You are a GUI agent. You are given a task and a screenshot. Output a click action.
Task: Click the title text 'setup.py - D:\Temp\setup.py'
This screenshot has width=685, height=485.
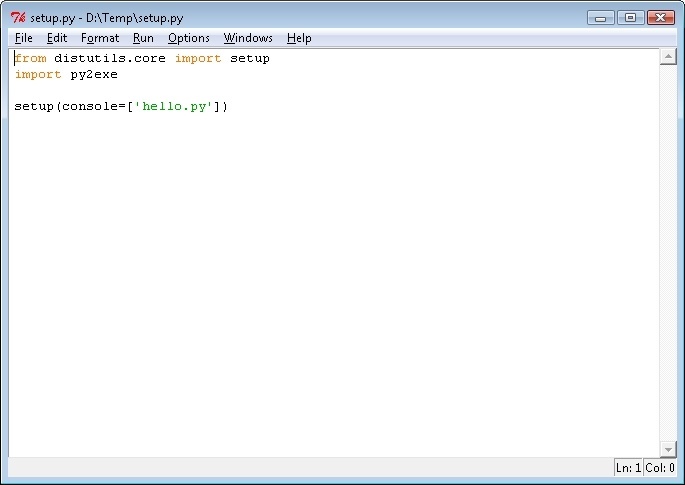tap(107, 18)
